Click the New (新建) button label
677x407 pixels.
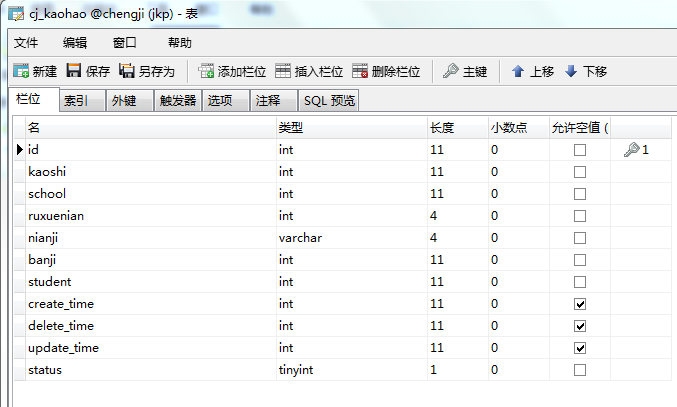[x=44, y=71]
